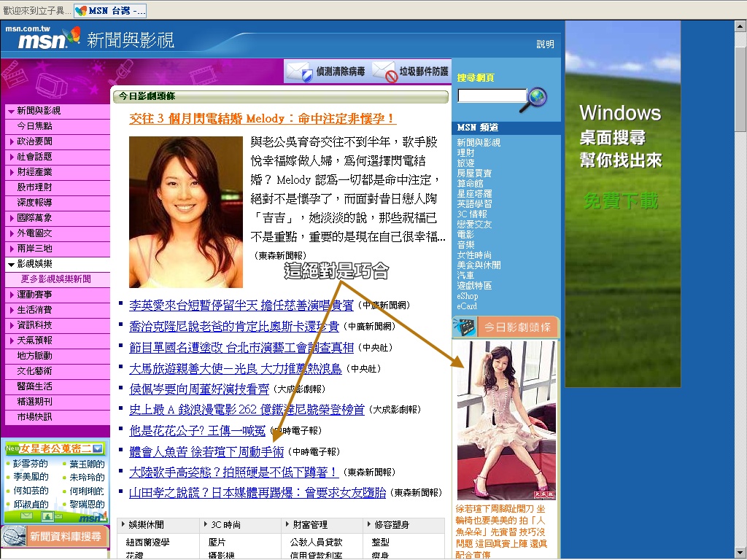The width and height of the screenshot is (747, 560).
Task: Expand the 財經產業 sidebar item
Action: [12, 172]
